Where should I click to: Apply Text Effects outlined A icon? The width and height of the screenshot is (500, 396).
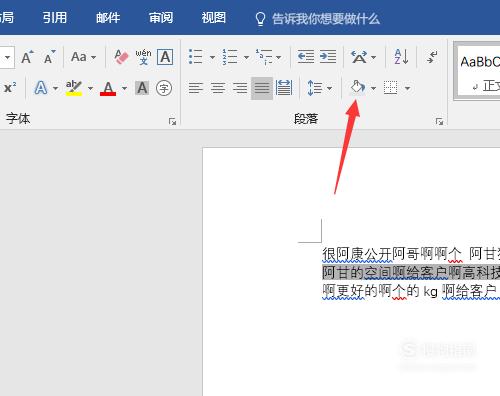[x=41, y=88]
